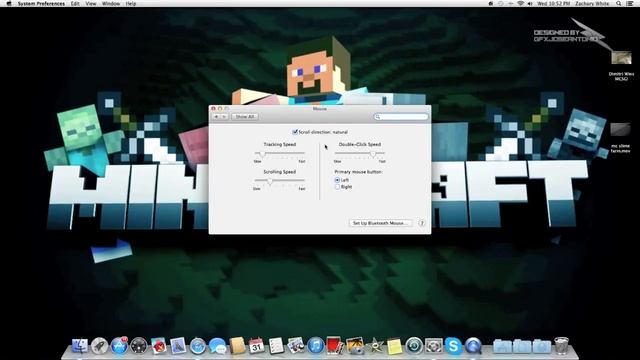This screenshot has height=360, width=640.
Task: Open the Trash in dock
Action: point(561,346)
